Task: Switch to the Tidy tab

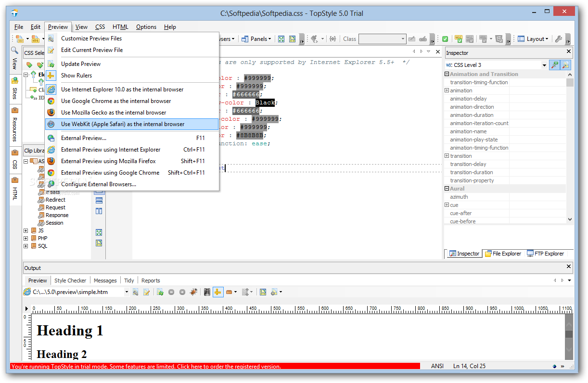Action: (x=129, y=281)
